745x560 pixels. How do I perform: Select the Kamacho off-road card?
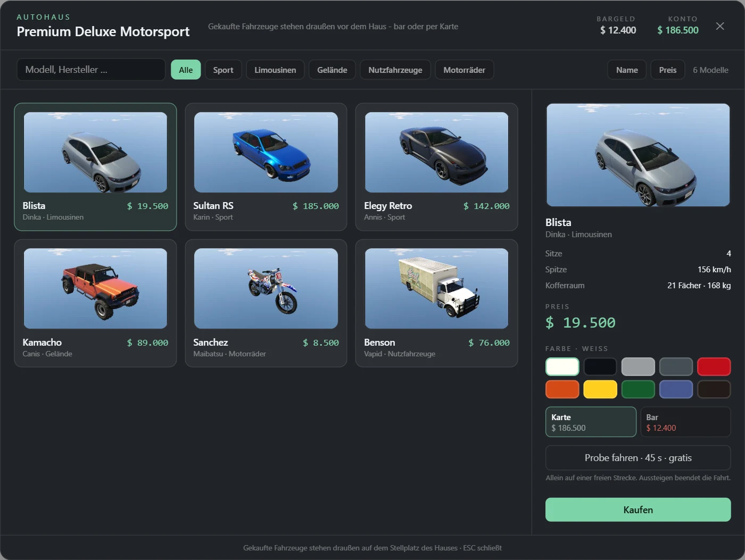click(95, 303)
